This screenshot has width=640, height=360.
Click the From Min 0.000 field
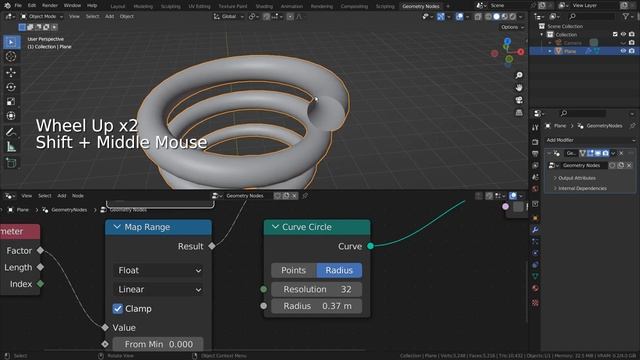pos(158,344)
